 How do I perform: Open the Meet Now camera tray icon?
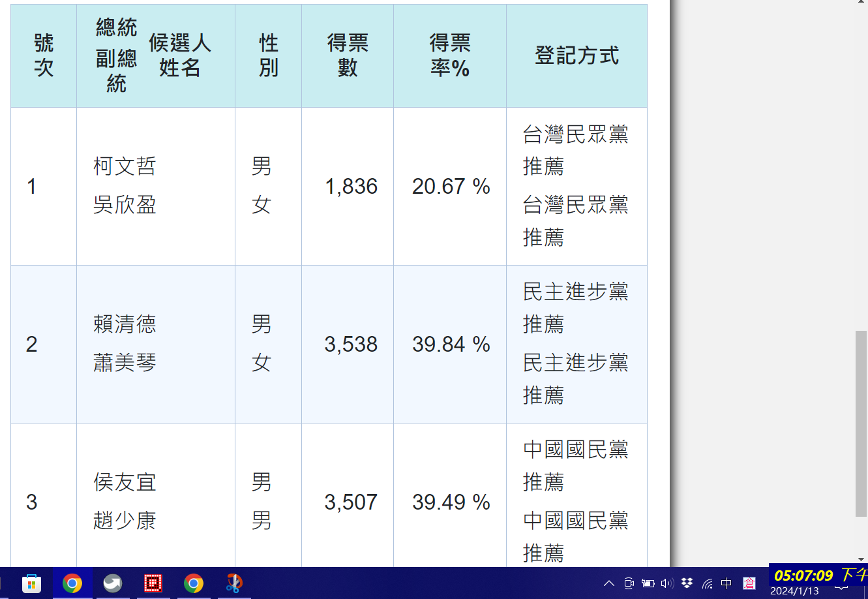(x=629, y=583)
